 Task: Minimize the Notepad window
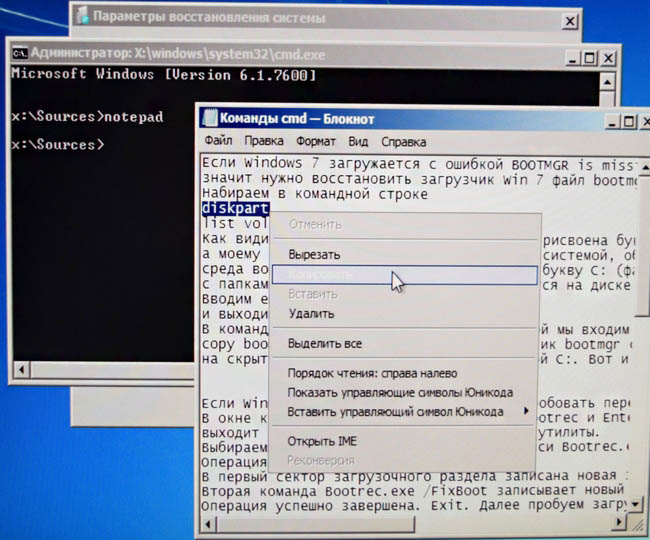tap(612, 122)
